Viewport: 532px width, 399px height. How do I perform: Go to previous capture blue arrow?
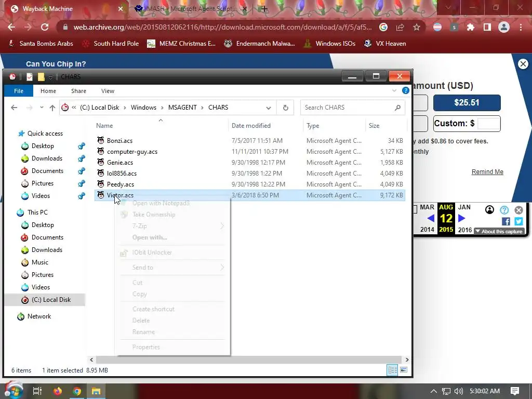(x=431, y=218)
